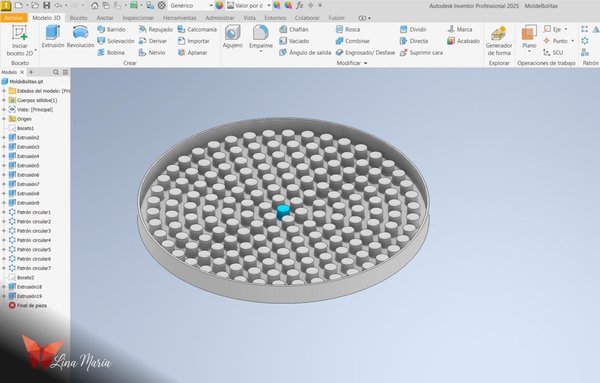Image resolution: width=600 pixels, height=383 pixels.
Task: Select Patrón circular7 in the browser
Action: coord(30,268)
